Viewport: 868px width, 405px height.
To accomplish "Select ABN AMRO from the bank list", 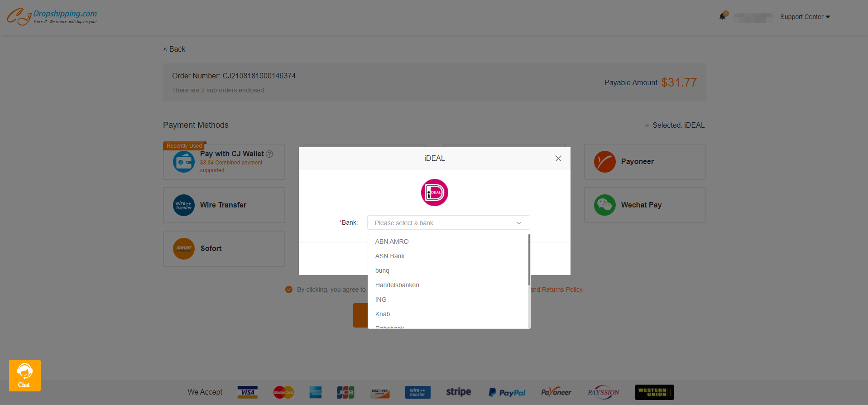I will (x=392, y=241).
